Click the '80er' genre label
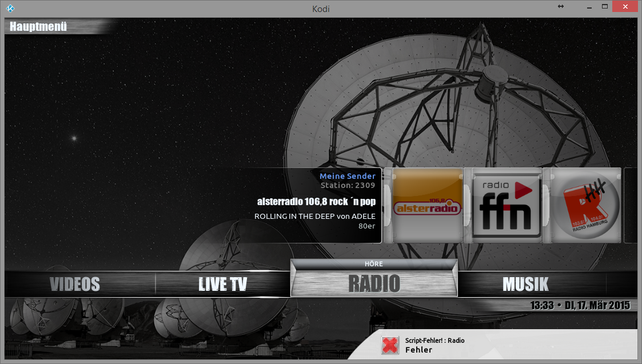Image resolution: width=642 pixels, height=364 pixels. [366, 226]
